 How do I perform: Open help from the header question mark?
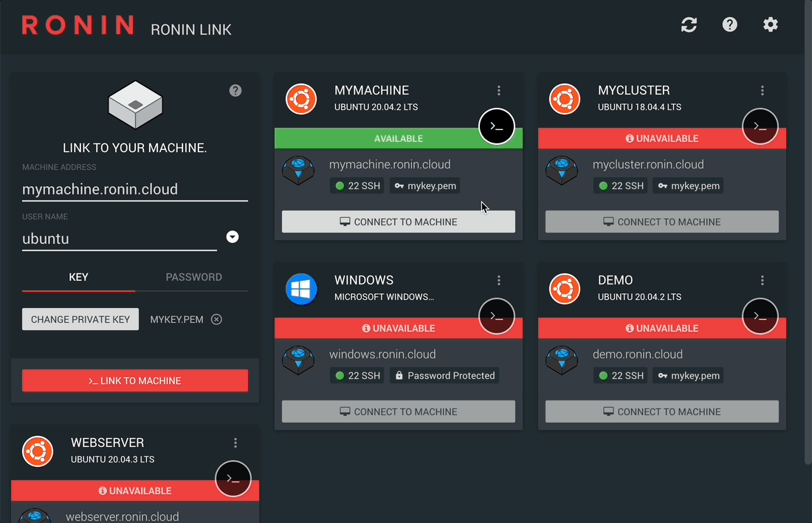[x=729, y=24]
